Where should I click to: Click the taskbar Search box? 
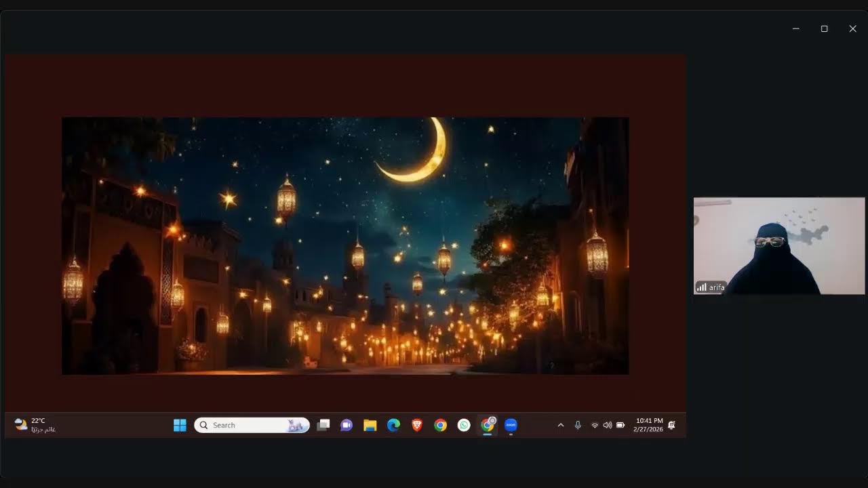coord(252,425)
